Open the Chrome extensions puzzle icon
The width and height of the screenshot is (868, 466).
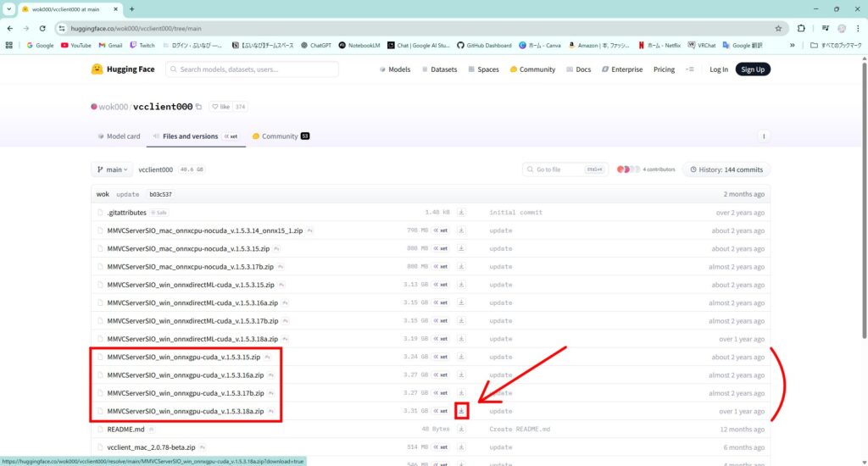coord(801,28)
